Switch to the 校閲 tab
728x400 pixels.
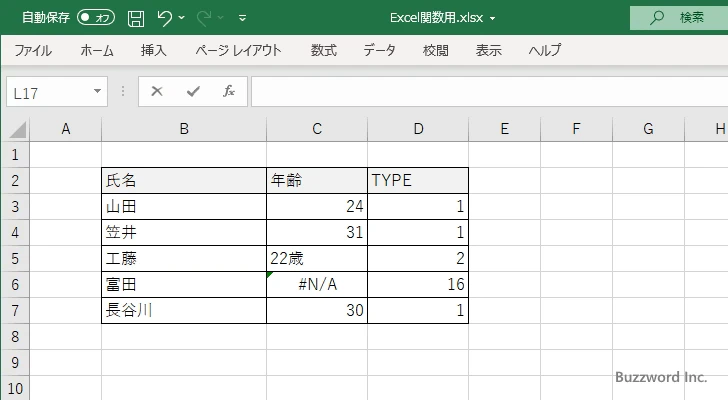click(436, 50)
